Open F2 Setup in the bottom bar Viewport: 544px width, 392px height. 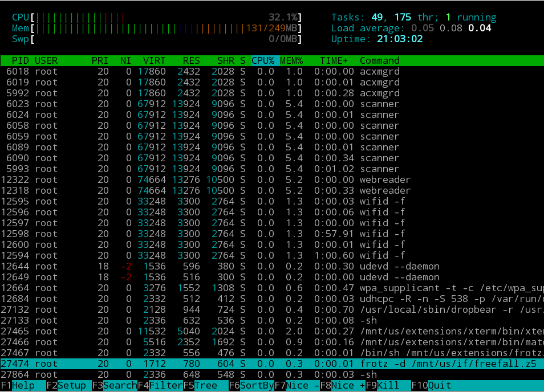(x=68, y=385)
